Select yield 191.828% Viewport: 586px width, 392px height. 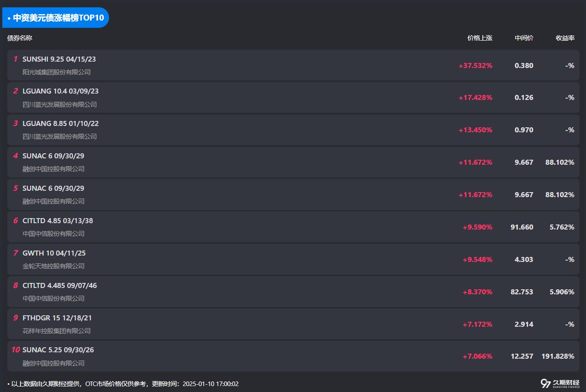pos(558,356)
